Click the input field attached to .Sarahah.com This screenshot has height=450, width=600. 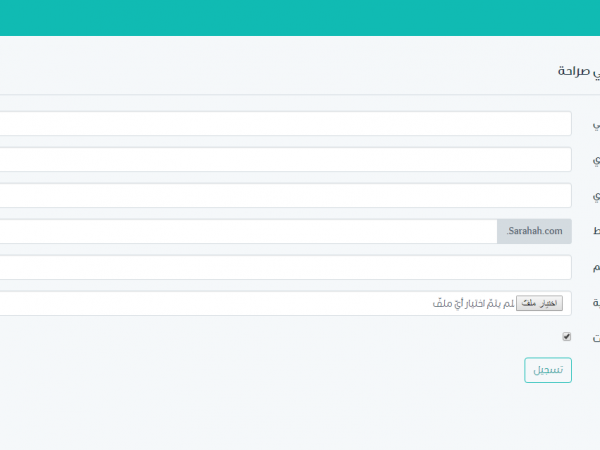click(248, 231)
